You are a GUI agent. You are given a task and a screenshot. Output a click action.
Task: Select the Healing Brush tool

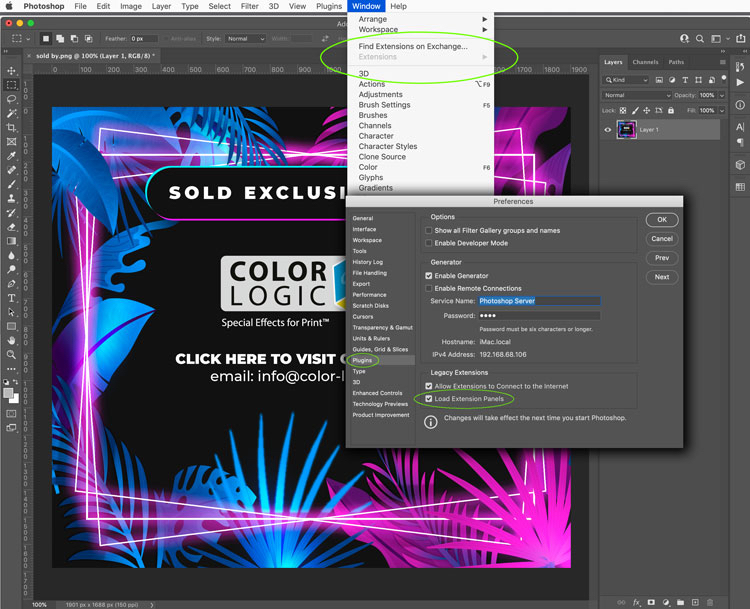click(11, 170)
